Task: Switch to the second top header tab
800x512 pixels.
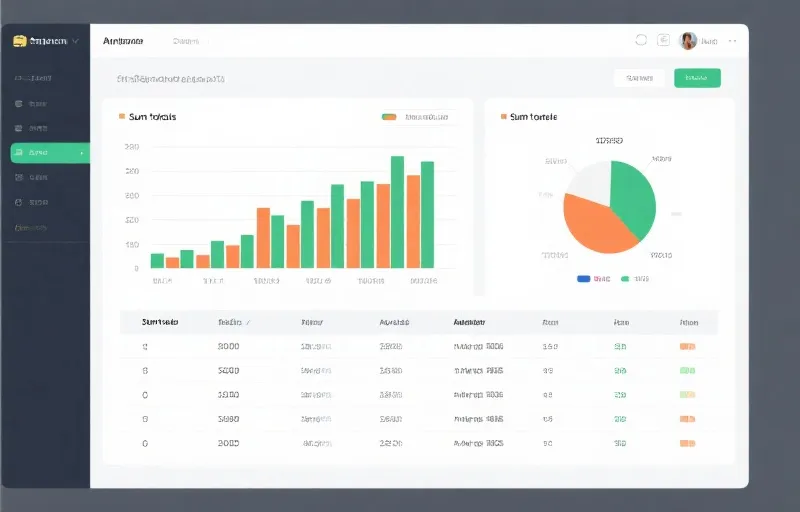Action: [186, 41]
